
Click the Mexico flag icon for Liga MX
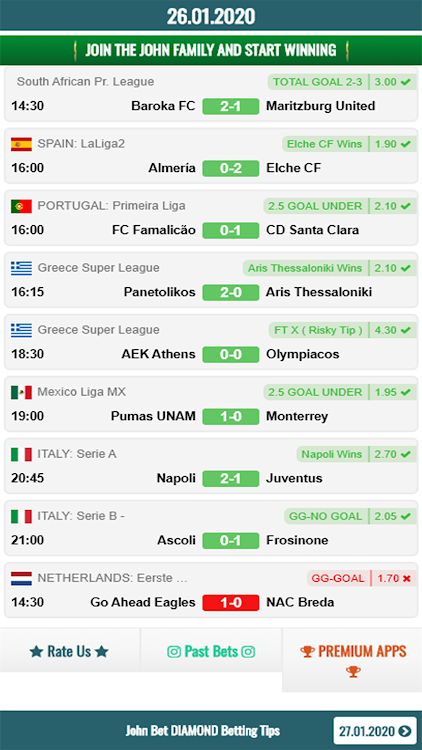22,392
